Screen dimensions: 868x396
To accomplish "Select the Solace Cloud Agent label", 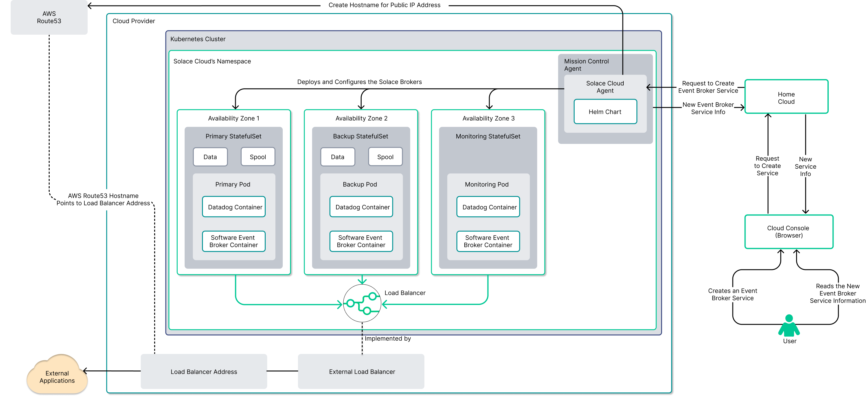I will (605, 87).
